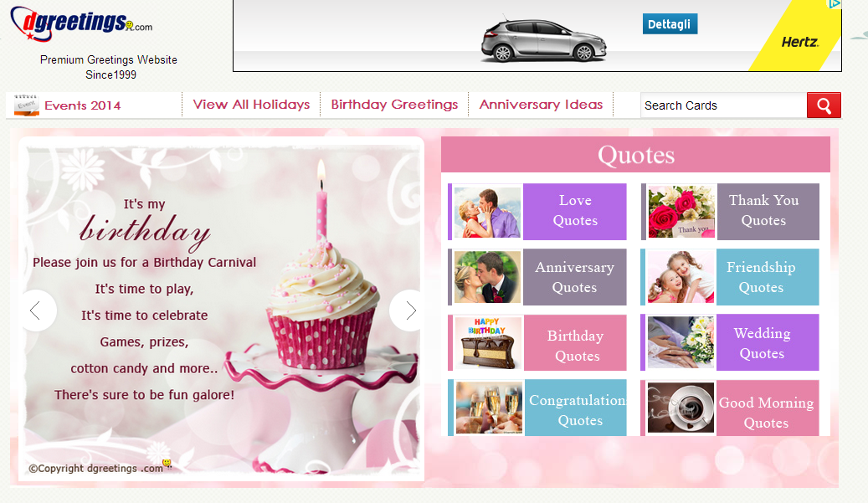Screen dimensions: 868x503
Task: Open the Thank You roses thumbnail
Action: coord(681,212)
